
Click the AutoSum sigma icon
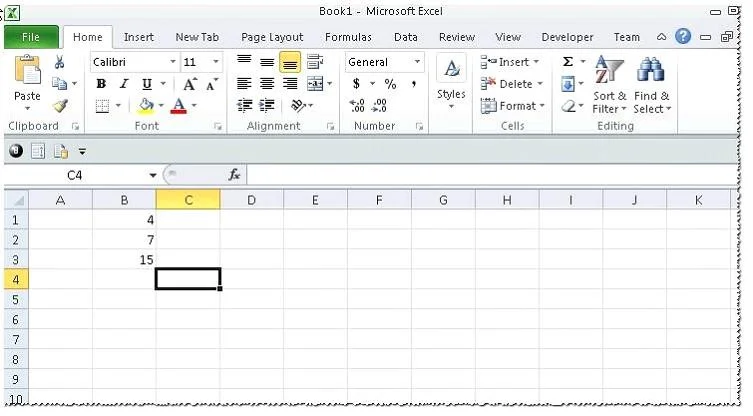(x=568, y=61)
